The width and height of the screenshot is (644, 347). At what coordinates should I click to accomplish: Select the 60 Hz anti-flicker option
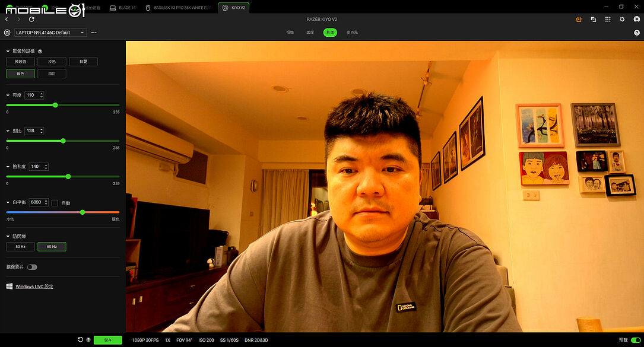coord(52,246)
